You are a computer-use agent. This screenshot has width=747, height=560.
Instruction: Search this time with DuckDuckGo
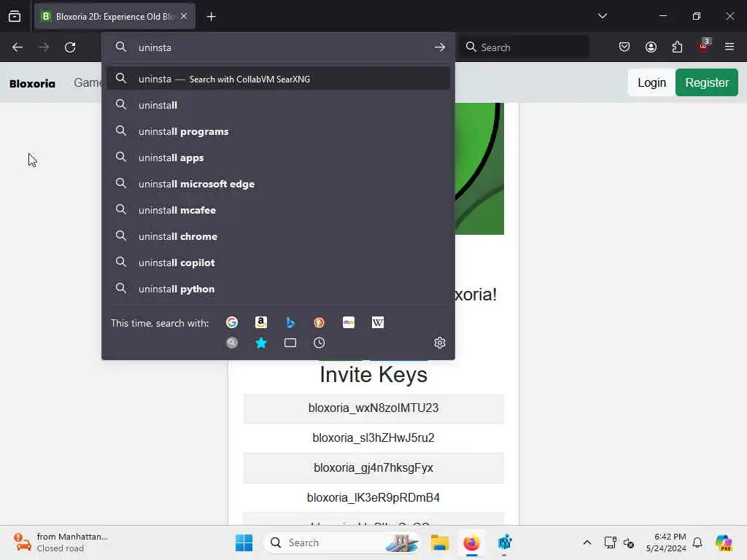tap(320, 322)
